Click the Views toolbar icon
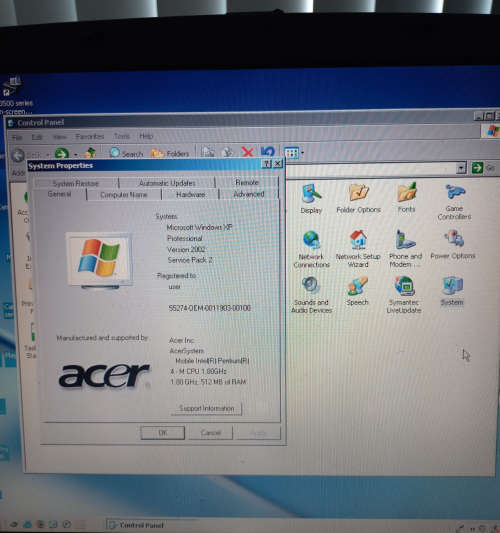The width and height of the screenshot is (500, 533). click(292, 153)
